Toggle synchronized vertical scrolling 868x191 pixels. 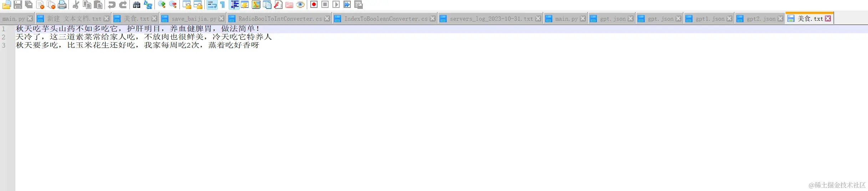187,5
